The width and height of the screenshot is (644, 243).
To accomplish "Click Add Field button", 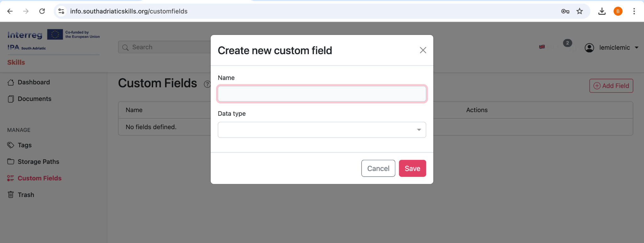I will tap(611, 86).
